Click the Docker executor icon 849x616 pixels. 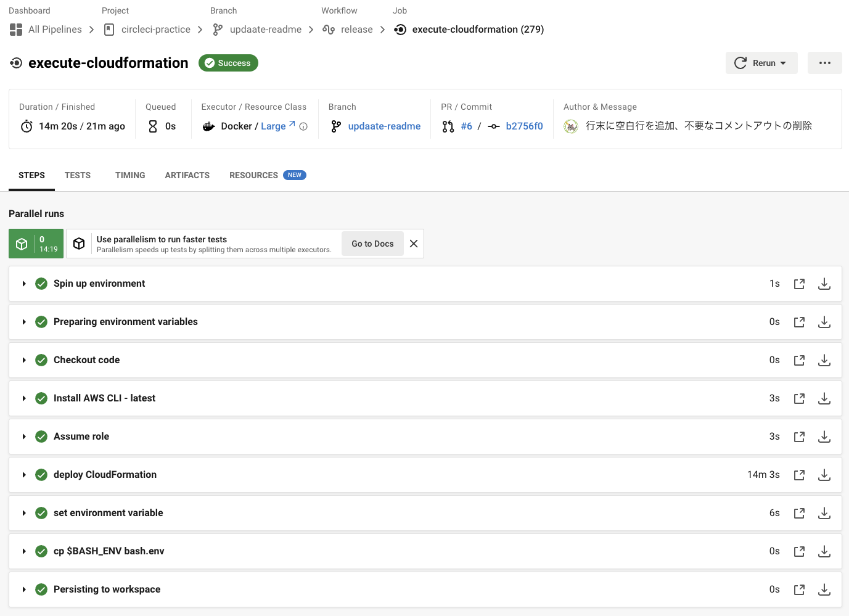click(x=209, y=126)
